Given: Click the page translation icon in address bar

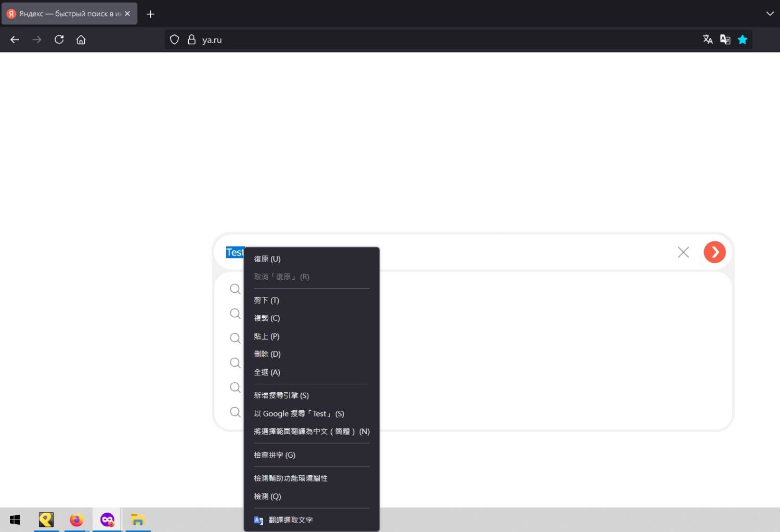Looking at the screenshot, I should [708, 40].
